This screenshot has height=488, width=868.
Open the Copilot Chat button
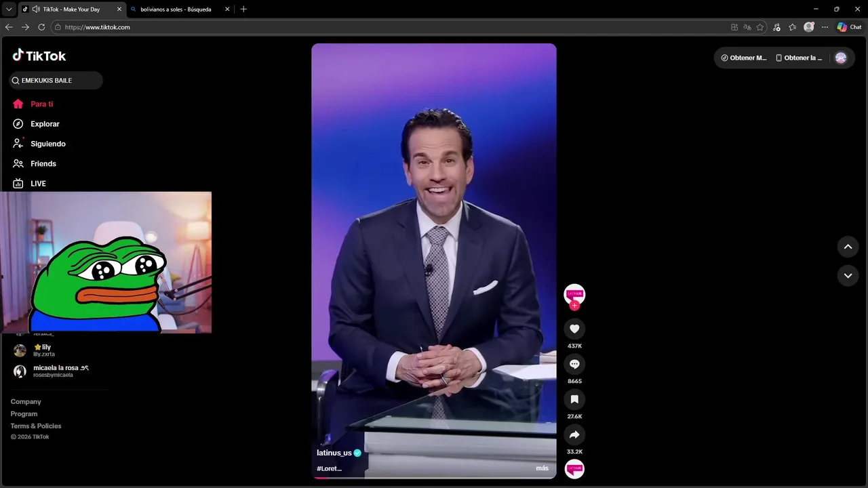click(x=849, y=27)
